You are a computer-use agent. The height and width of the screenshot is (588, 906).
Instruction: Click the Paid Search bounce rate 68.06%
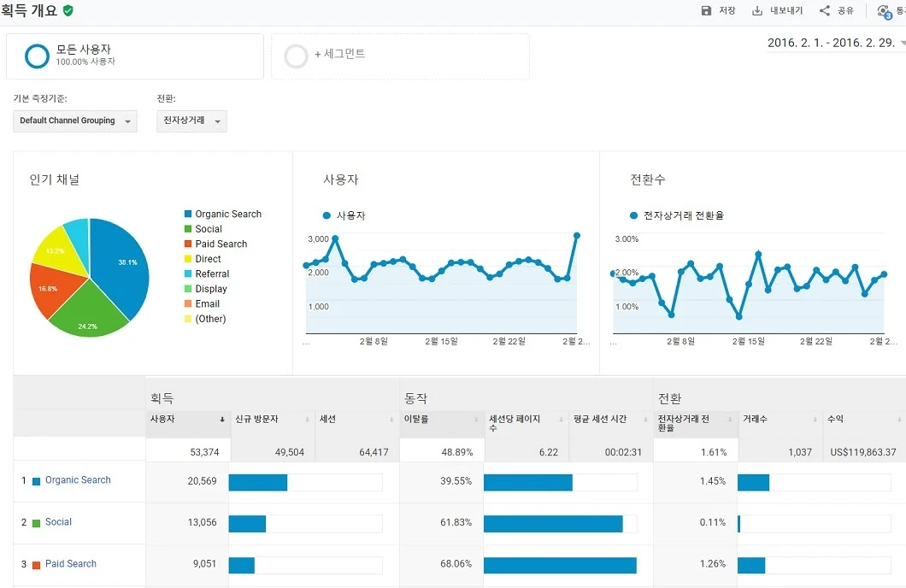click(x=456, y=564)
